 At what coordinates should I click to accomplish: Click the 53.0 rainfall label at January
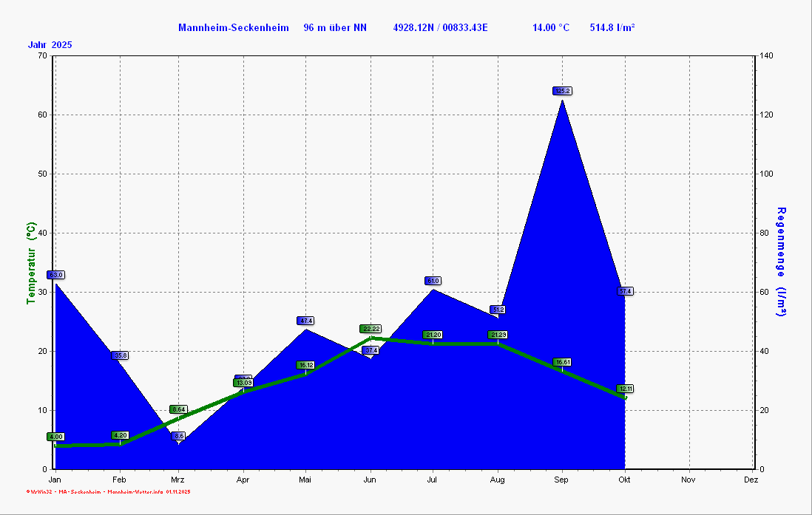56,275
